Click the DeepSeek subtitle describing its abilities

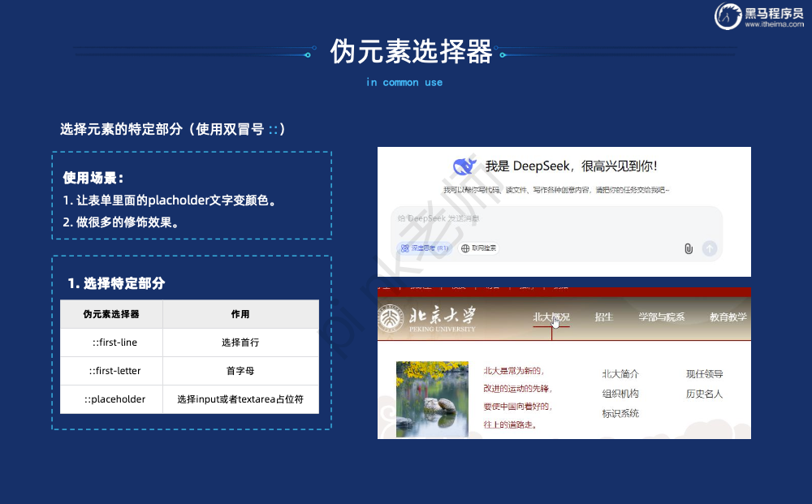[x=556, y=190]
